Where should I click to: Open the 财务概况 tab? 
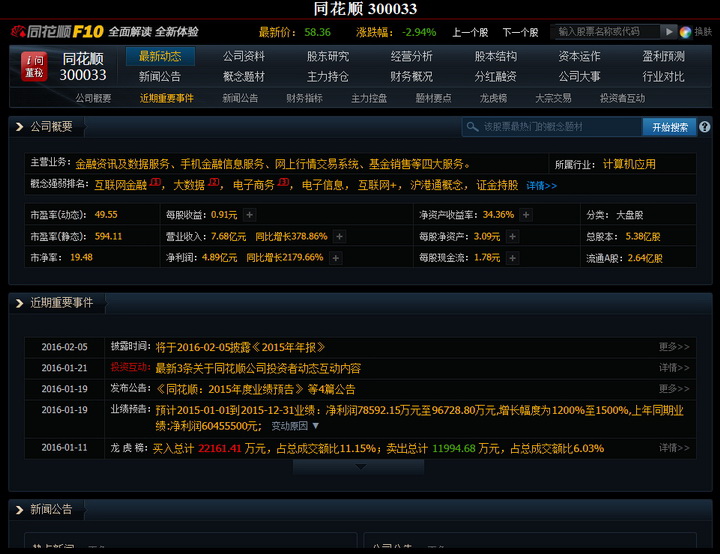411,77
